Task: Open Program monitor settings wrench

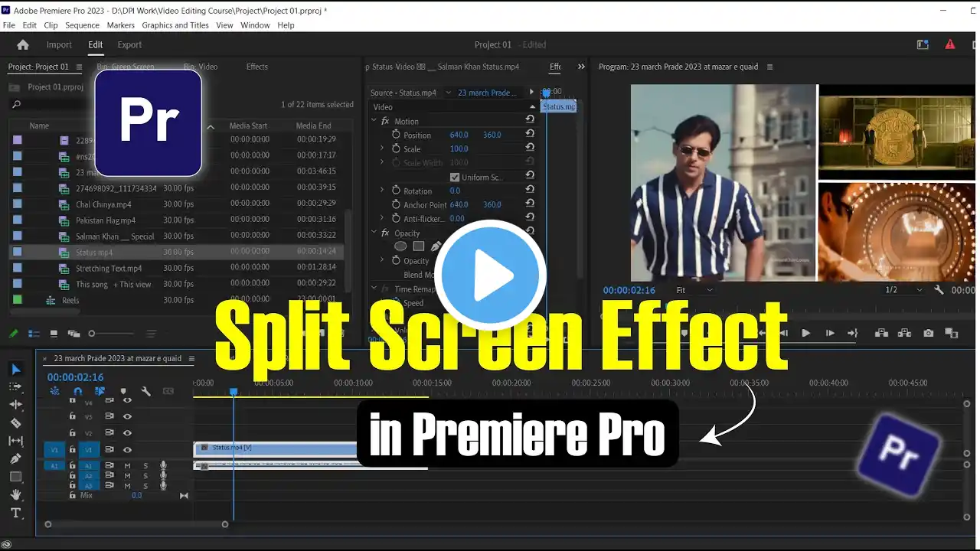Action: coord(939,290)
